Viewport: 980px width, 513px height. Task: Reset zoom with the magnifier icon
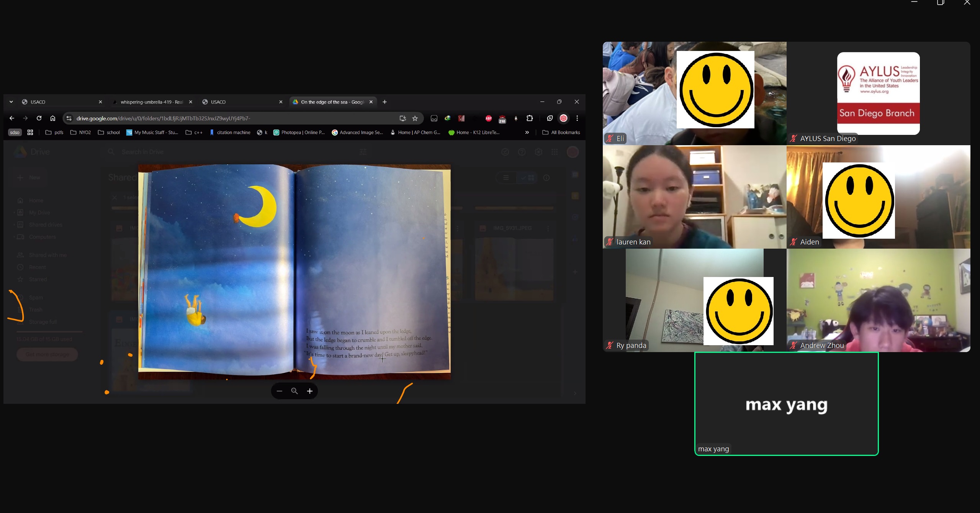(x=294, y=391)
